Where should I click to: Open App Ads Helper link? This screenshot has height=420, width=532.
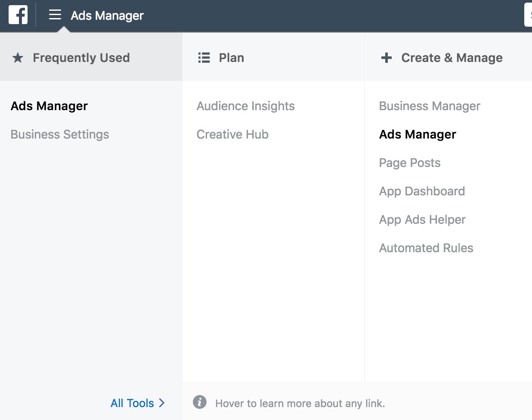tap(422, 219)
